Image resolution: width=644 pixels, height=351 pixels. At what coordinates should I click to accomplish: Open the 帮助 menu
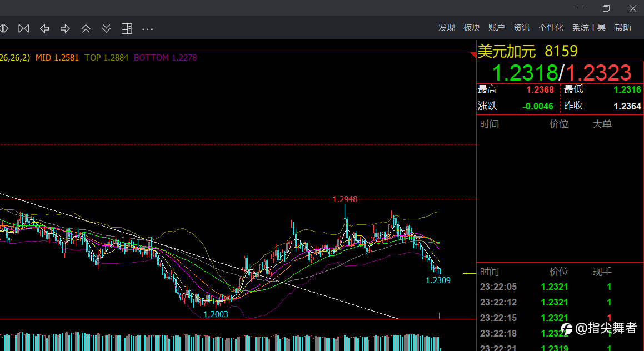click(x=623, y=28)
